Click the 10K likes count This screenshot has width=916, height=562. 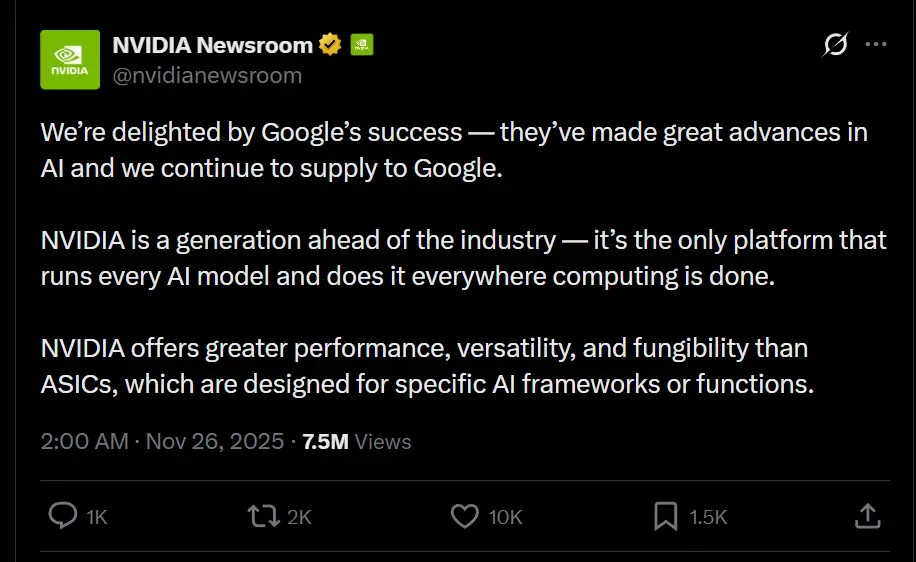click(505, 517)
